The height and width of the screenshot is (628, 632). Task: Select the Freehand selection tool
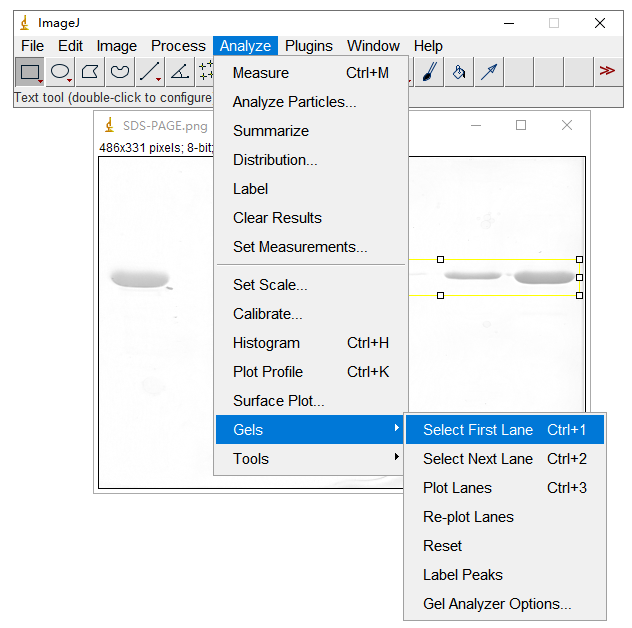point(120,71)
